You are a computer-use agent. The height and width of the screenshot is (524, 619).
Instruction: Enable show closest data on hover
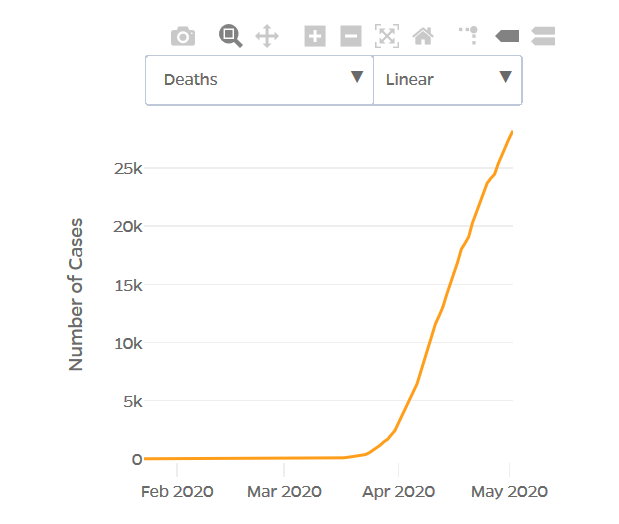[x=507, y=36]
